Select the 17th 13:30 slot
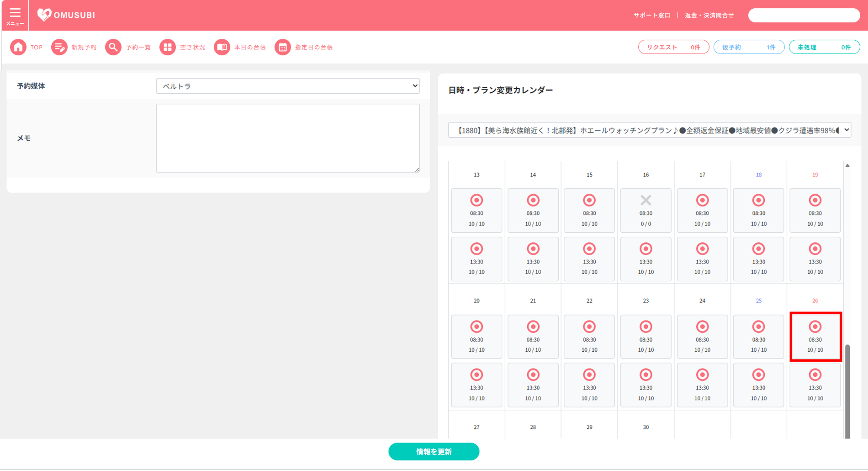Viewport: 868px width, 471px height. point(702,259)
